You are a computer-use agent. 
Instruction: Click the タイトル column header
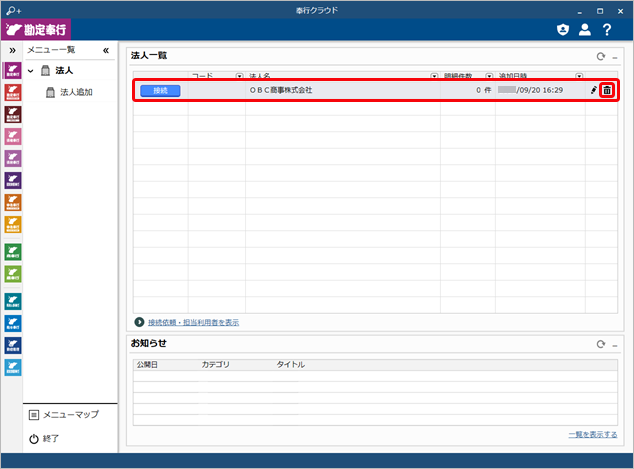tap(290, 365)
